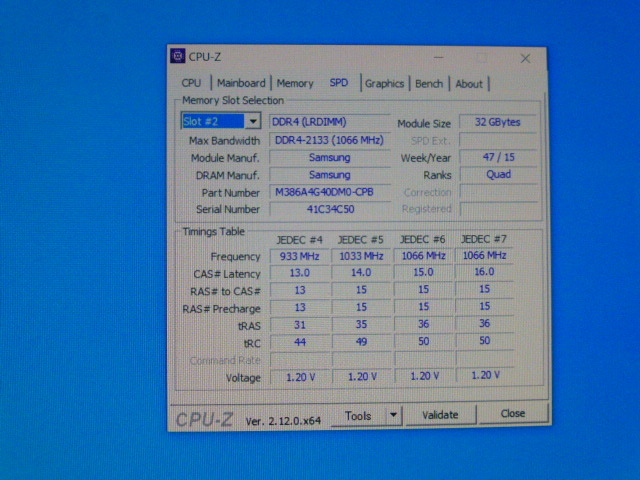
Task: Click the CAS# Latency 16.0 cell
Action: point(484,272)
